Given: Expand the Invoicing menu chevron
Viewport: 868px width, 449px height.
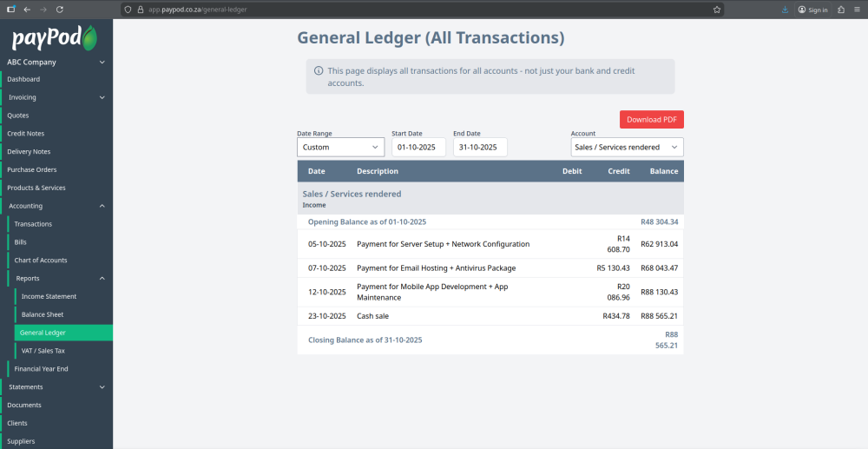Looking at the screenshot, I should click(102, 97).
